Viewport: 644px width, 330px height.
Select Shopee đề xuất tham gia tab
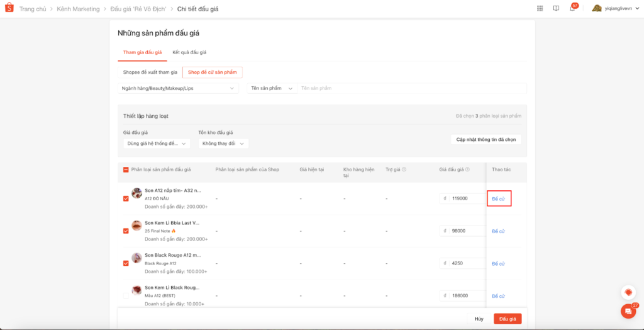coord(150,72)
